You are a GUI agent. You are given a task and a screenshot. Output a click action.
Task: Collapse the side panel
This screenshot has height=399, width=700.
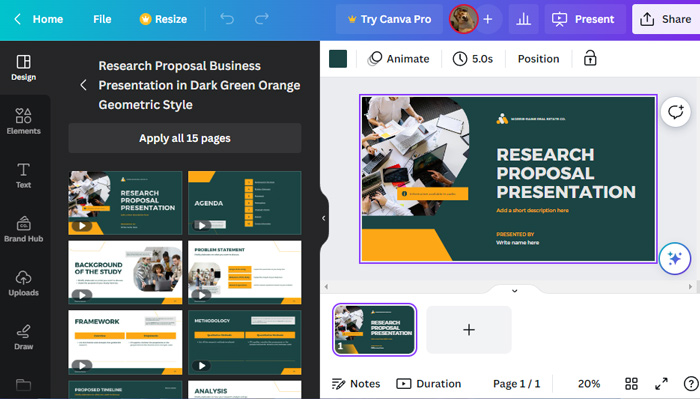[x=324, y=218]
